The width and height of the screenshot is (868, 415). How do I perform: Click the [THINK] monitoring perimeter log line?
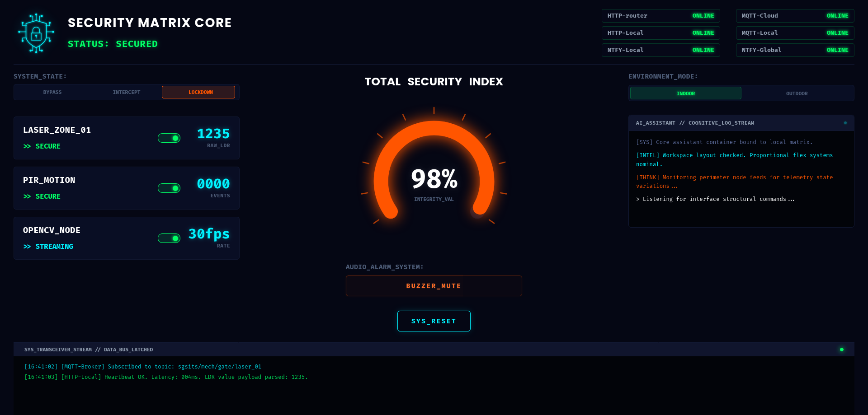click(x=734, y=182)
